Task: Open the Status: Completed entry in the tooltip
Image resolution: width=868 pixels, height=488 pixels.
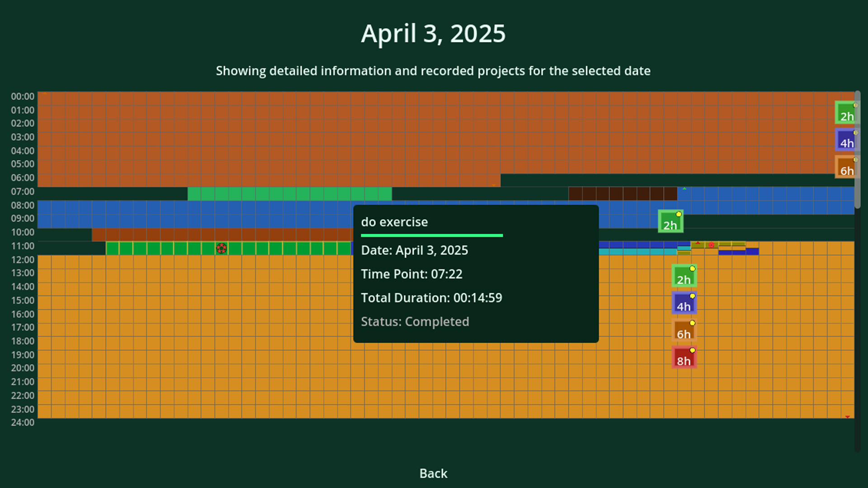Action: (x=415, y=322)
